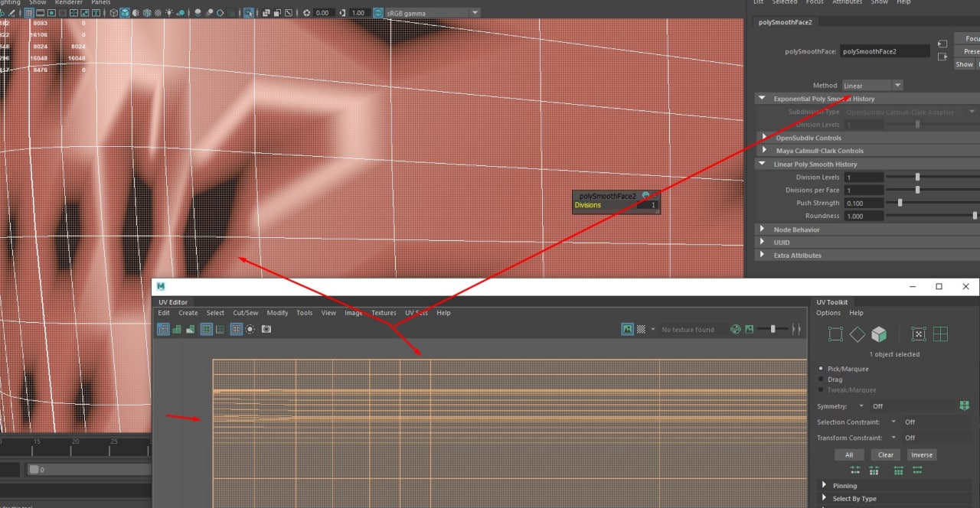Toggle UV Editor grid display icon
Viewport: 980px width, 508px height.
pyautogui.click(x=235, y=329)
